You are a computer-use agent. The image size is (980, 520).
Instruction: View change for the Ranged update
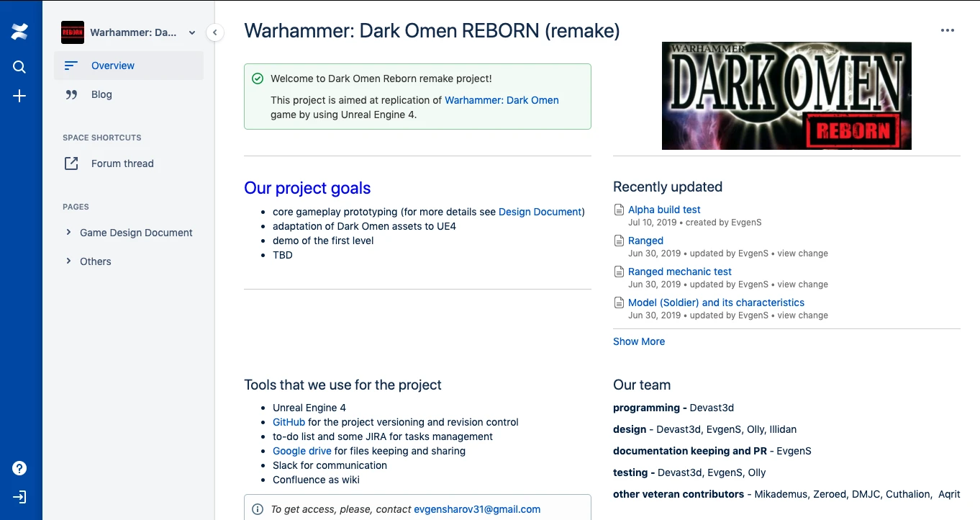coord(802,254)
